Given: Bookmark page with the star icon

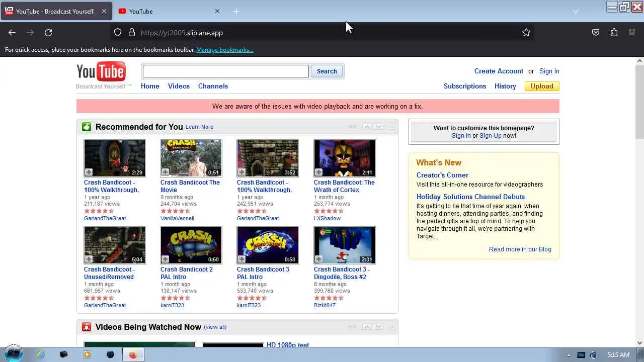Looking at the screenshot, I should (526, 33).
